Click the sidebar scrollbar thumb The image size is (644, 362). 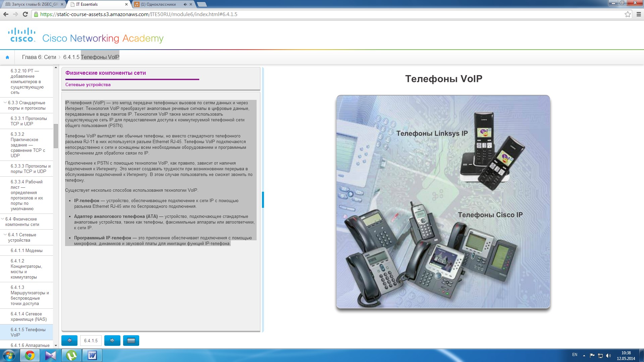point(56,136)
